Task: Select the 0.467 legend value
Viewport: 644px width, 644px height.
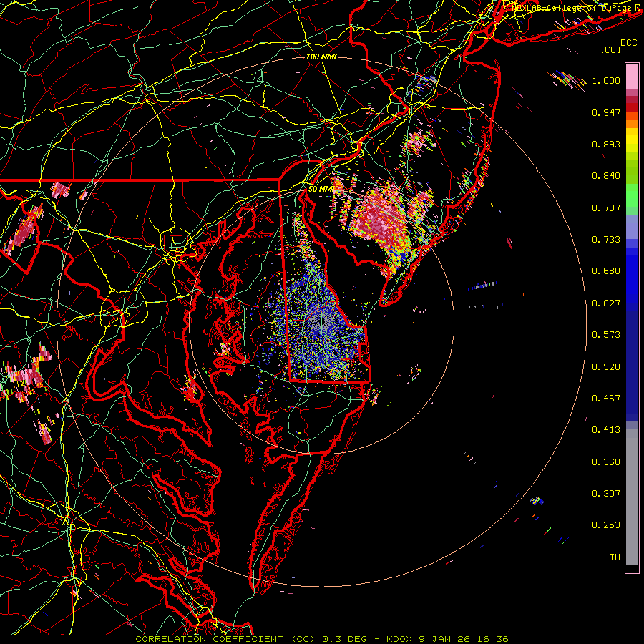Action: (x=606, y=399)
